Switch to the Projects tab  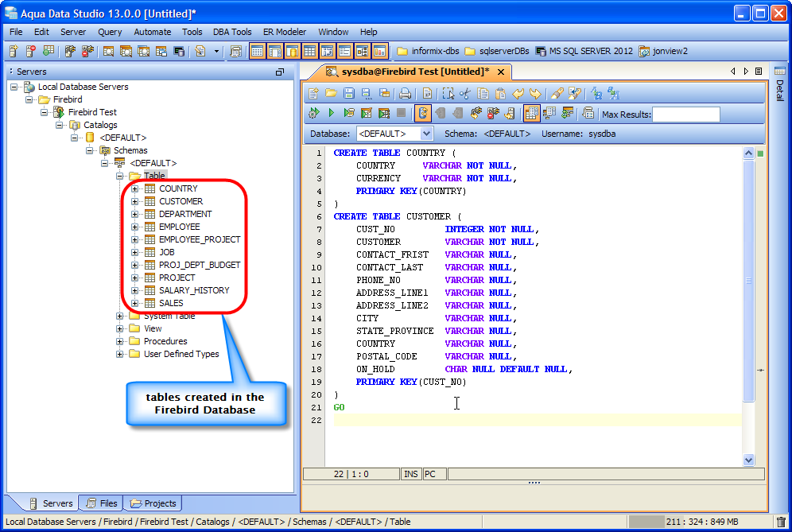[153, 503]
